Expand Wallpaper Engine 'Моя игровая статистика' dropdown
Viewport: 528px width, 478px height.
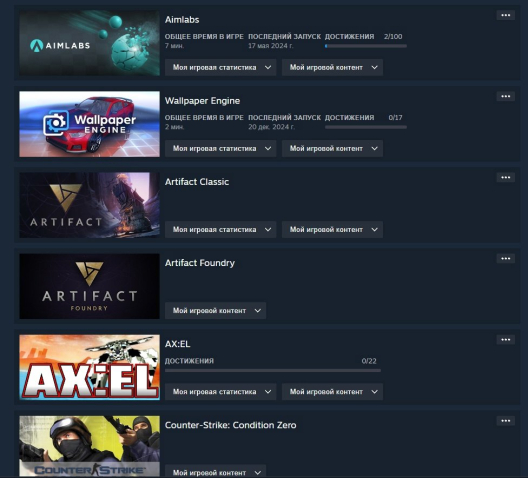coord(221,148)
